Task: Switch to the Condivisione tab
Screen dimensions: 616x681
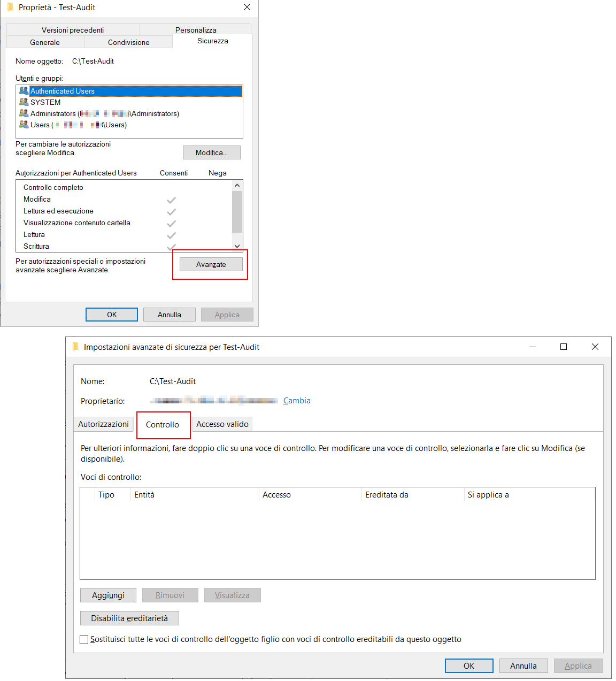Action: [128, 42]
